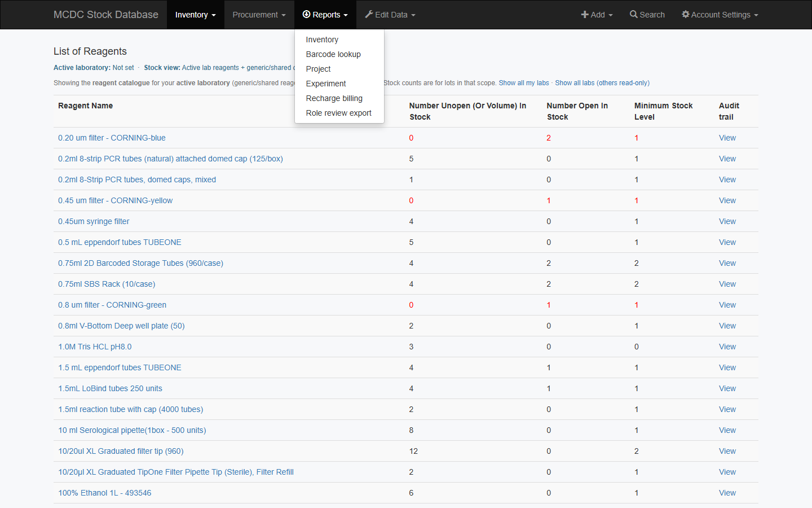This screenshot has height=508, width=812.
Task: Open 0.45 um filter - CORNING-yellow
Action: [115, 200]
